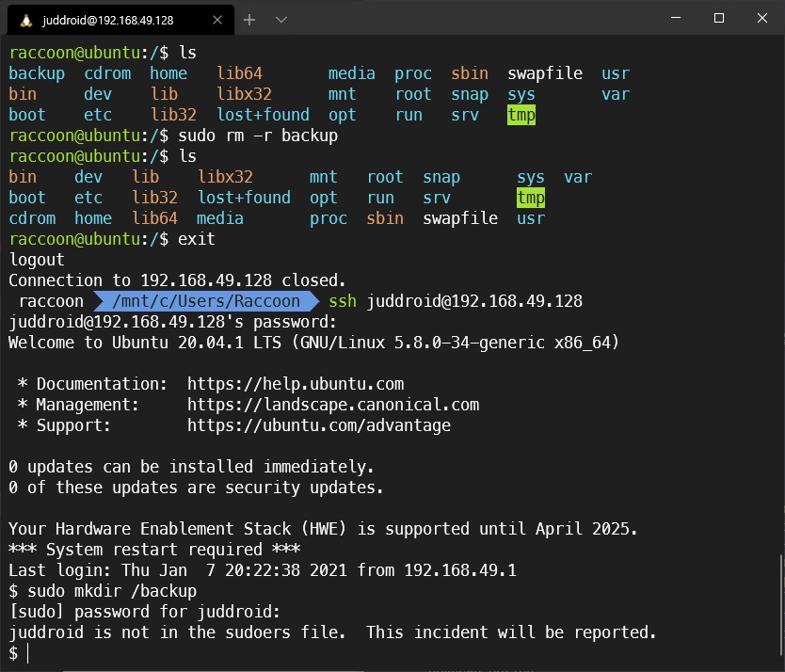Click the 'exit' command text
The height and width of the screenshot is (672, 785).
pyautogui.click(x=196, y=239)
